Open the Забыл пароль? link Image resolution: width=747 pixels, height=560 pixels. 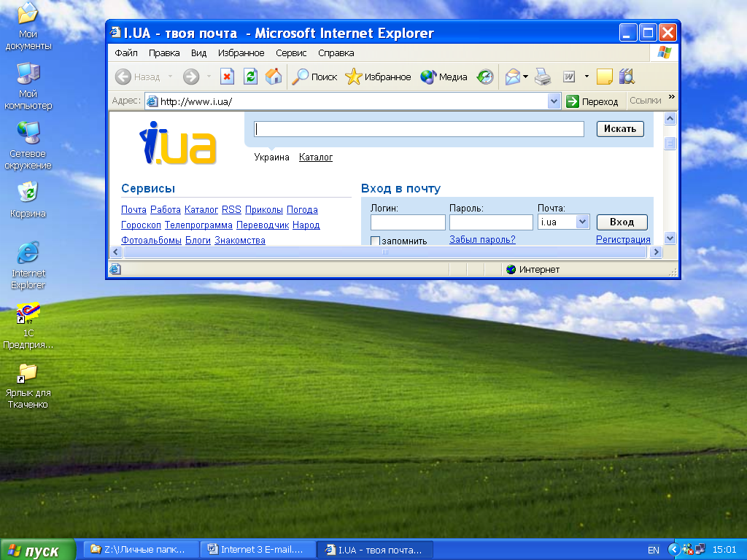click(x=483, y=239)
